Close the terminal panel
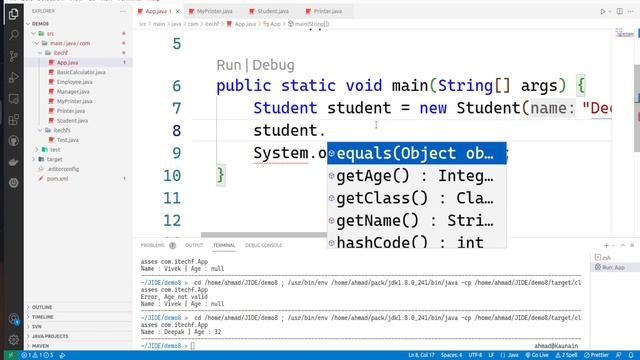 632,245
